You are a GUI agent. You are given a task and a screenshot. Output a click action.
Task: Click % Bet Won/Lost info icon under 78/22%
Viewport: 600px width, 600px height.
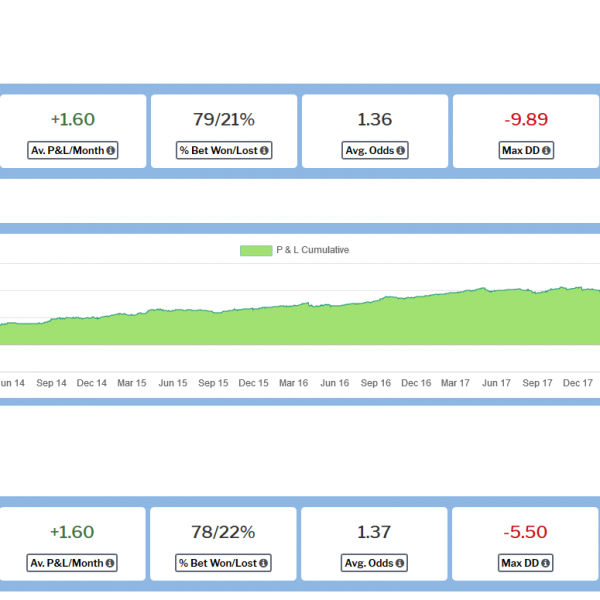263,563
